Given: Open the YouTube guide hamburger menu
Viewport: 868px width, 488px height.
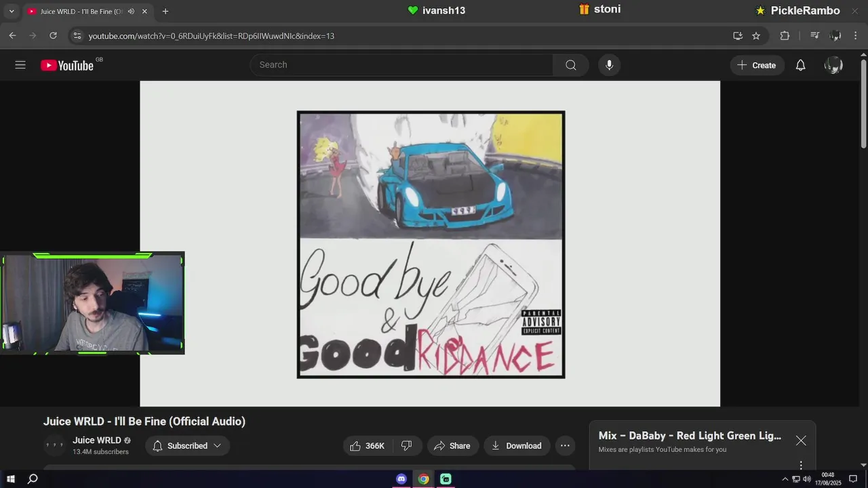Looking at the screenshot, I should click(x=20, y=65).
